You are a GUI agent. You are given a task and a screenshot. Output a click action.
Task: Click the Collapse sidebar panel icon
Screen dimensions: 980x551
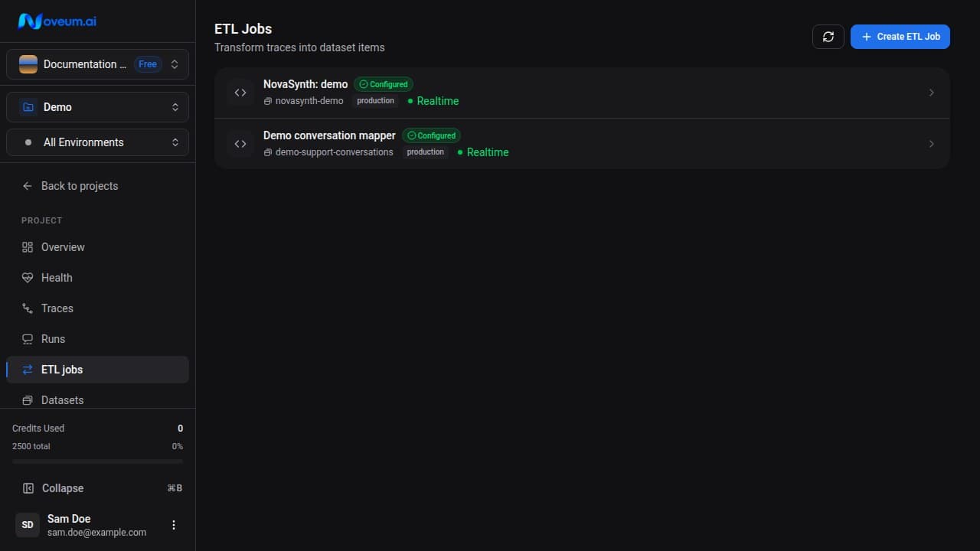tap(28, 488)
